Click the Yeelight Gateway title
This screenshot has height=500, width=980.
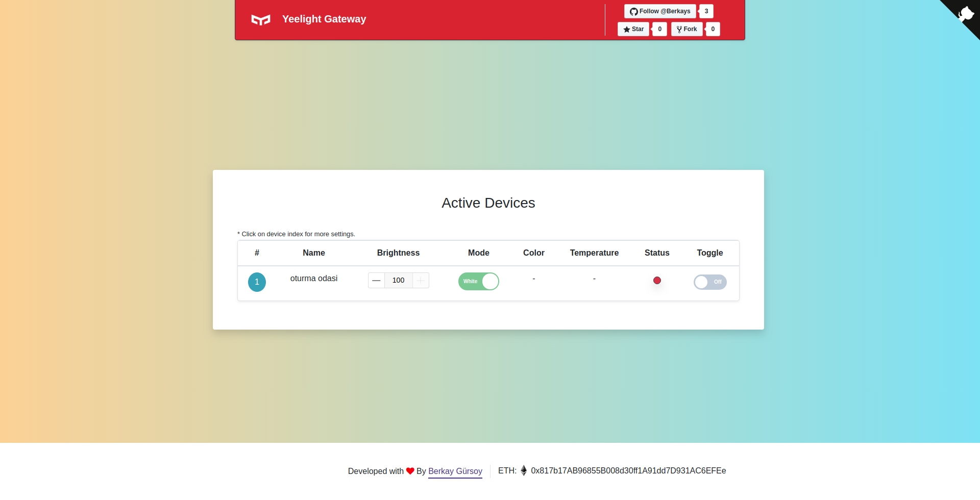point(324,19)
